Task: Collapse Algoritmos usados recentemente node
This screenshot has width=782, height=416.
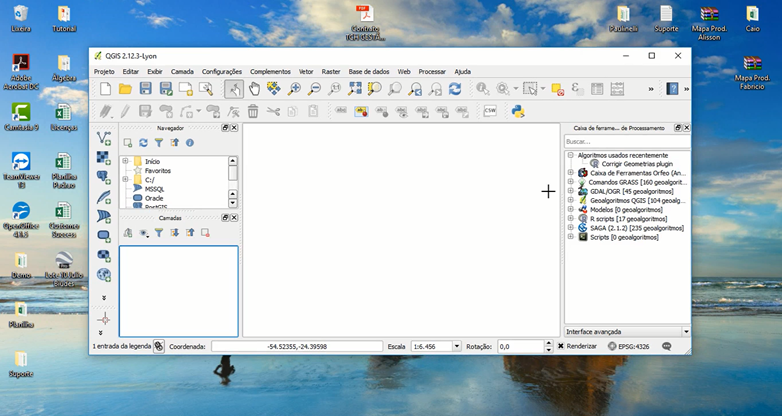Action: pyautogui.click(x=571, y=155)
